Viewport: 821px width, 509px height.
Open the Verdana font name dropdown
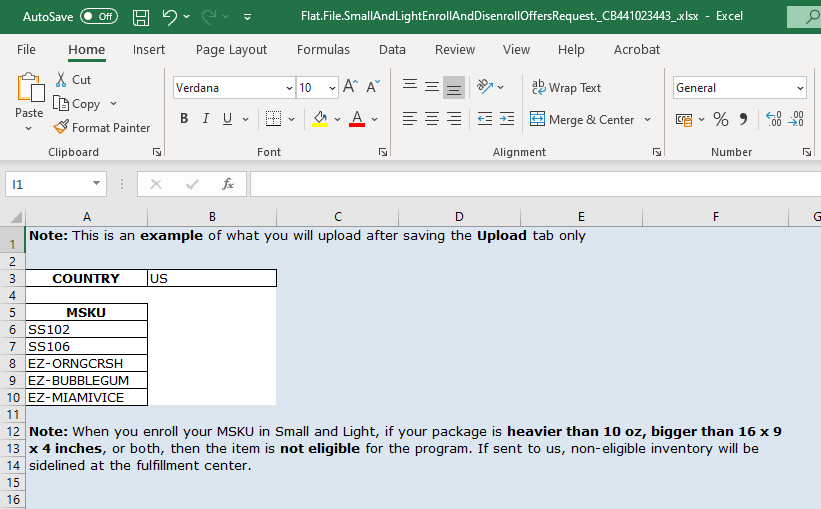pos(289,88)
